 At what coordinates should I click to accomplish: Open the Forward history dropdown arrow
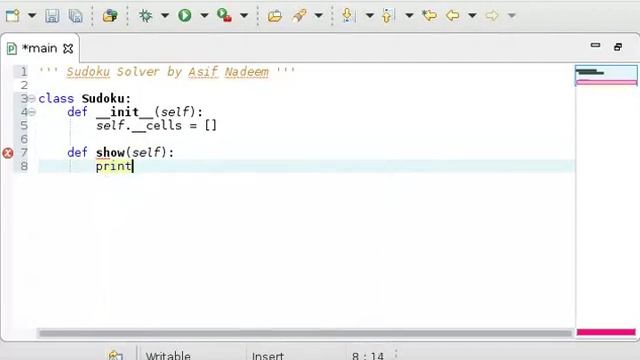coord(512,16)
